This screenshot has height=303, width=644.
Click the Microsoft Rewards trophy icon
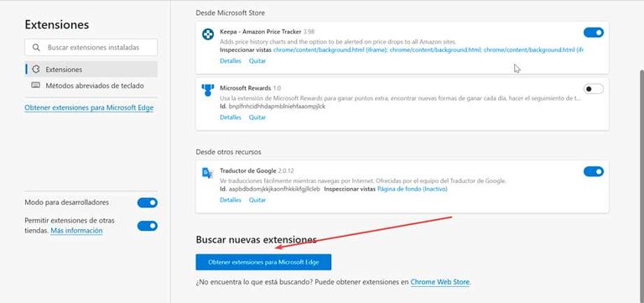208,91
